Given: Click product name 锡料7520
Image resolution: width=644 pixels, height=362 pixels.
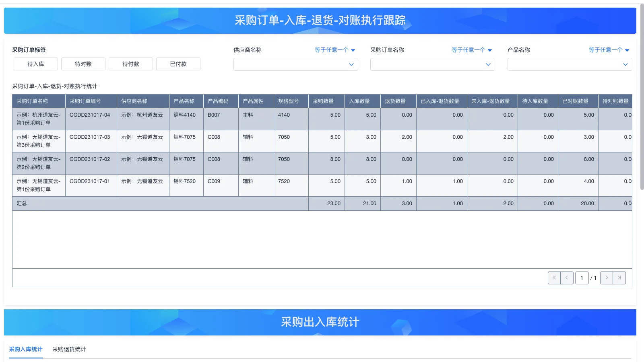Looking at the screenshot, I should tap(185, 181).
